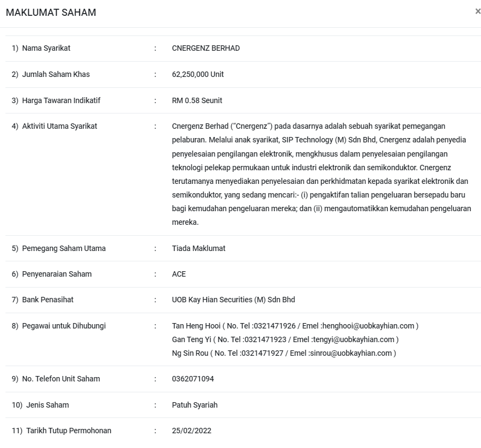The height and width of the screenshot is (448, 481).
Task: Click the Maklumat Saham dialog title
Action: tap(51, 13)
